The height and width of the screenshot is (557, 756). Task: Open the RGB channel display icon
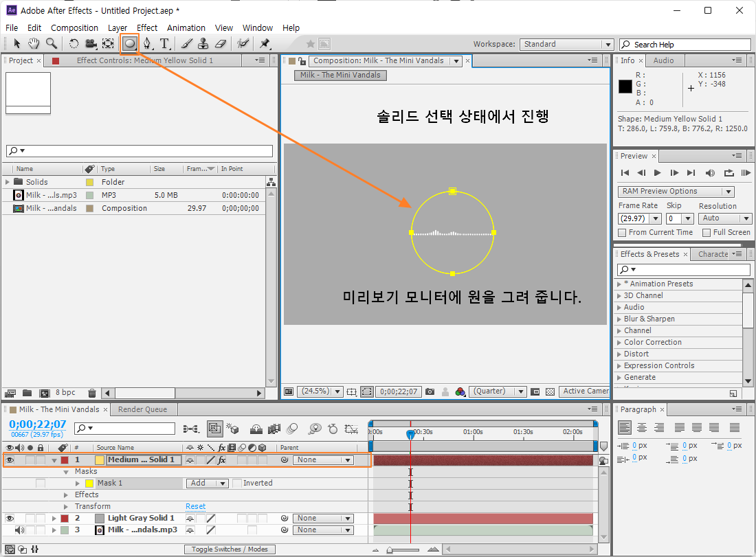(460, 391)
